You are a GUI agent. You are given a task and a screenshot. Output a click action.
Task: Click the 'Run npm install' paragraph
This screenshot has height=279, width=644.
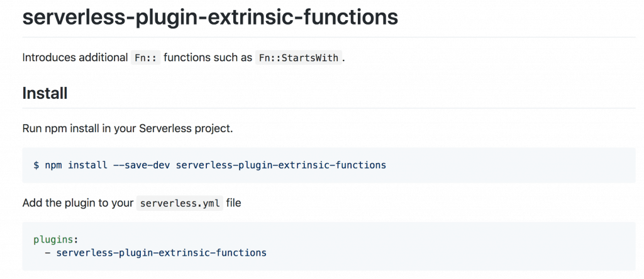coord(127,128)
